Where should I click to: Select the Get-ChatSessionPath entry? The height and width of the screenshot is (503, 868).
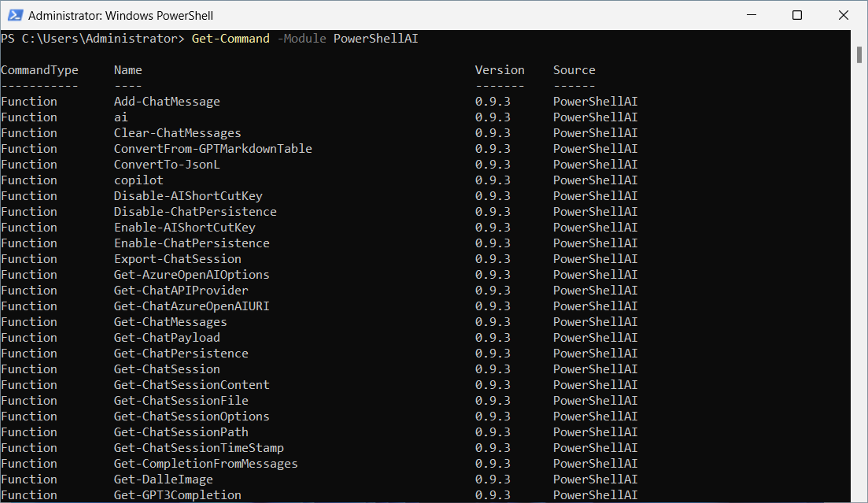(x=181, y=432)
